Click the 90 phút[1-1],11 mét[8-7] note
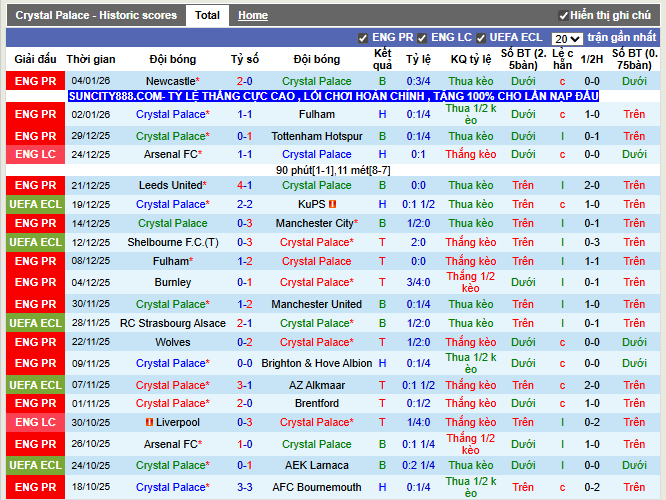The width and height of the screenshot is (666, 500). point(333,170)
